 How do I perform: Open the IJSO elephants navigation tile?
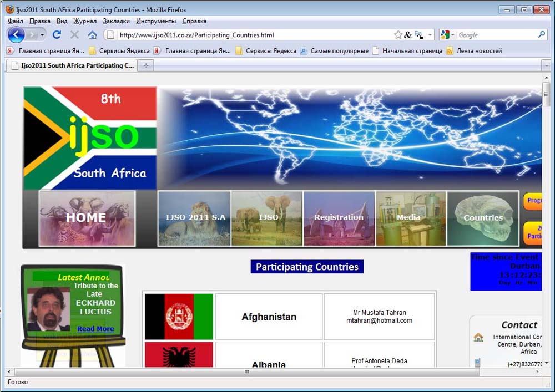click(268, 218)
